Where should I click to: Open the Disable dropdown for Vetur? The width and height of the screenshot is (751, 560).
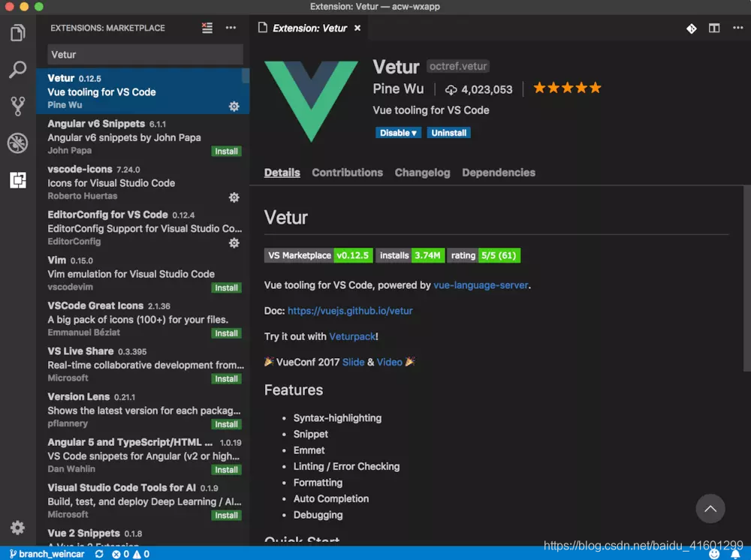[398, 133]
